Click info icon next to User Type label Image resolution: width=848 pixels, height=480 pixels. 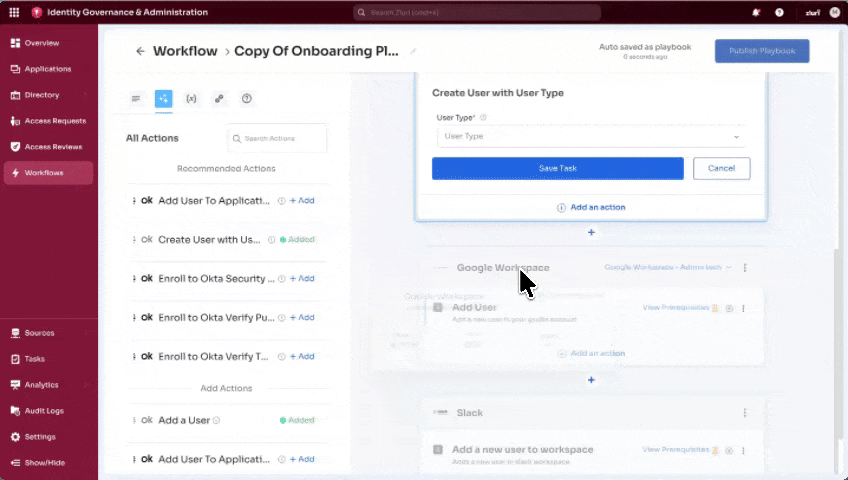[483, 117]
